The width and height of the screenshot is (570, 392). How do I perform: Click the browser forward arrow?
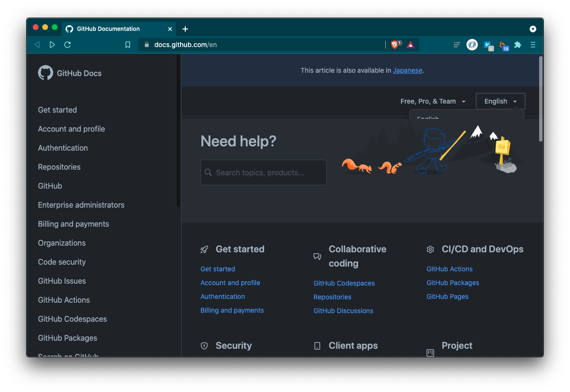52,45
